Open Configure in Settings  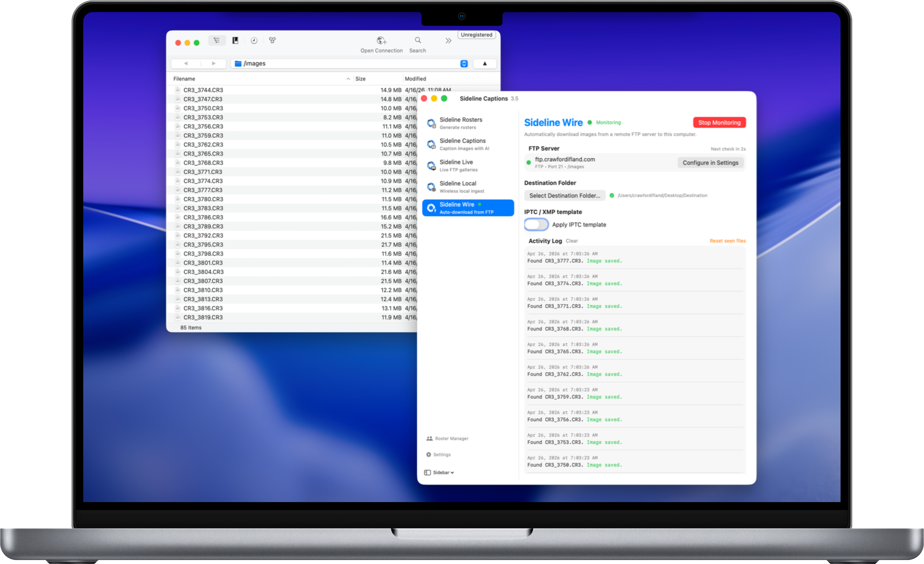coord(710,162)
